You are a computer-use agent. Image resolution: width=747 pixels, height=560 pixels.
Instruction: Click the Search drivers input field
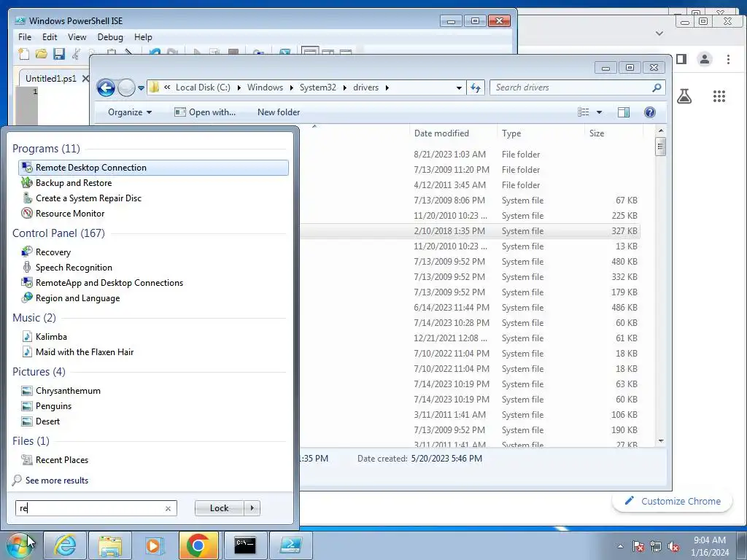[x=572, y=87]
